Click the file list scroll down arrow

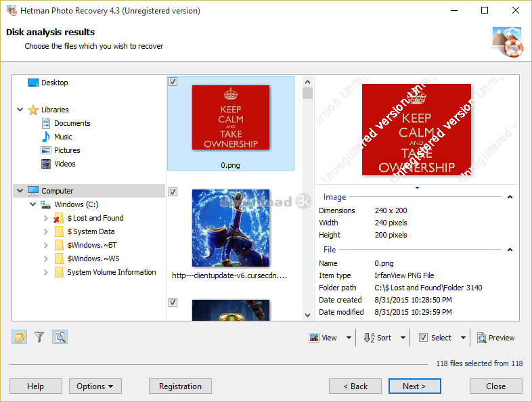pos(307,315)
